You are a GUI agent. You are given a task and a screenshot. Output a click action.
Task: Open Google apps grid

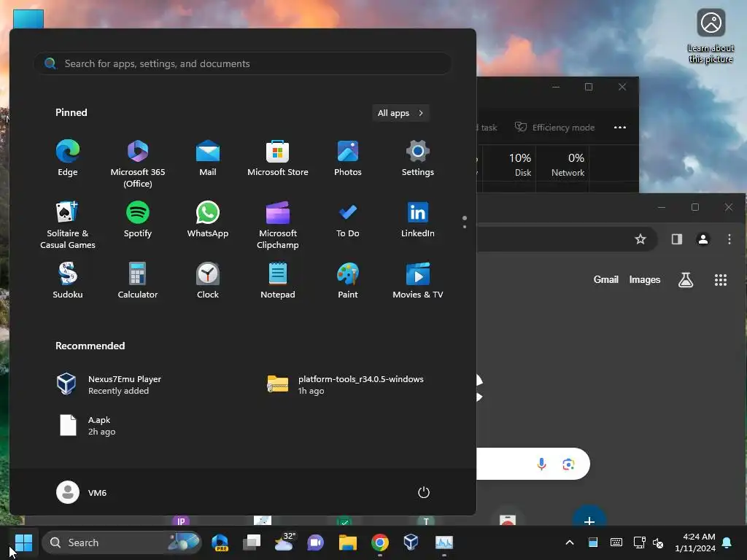721,280
